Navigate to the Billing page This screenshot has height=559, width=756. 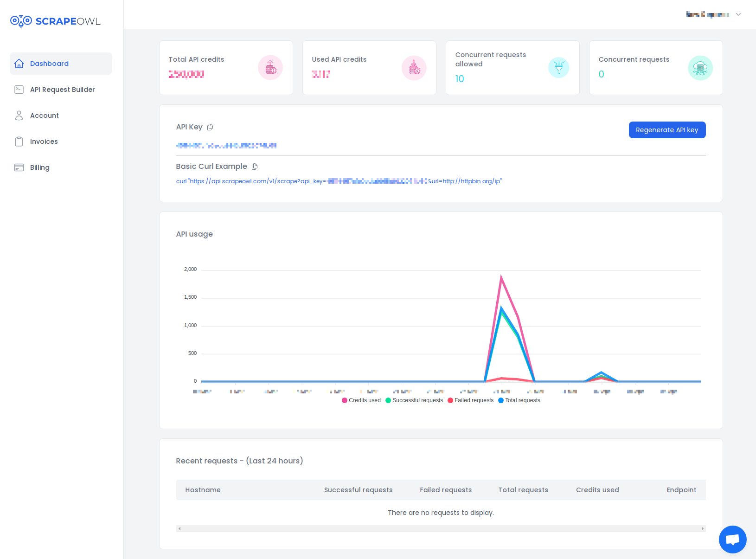tap(61, 167)
